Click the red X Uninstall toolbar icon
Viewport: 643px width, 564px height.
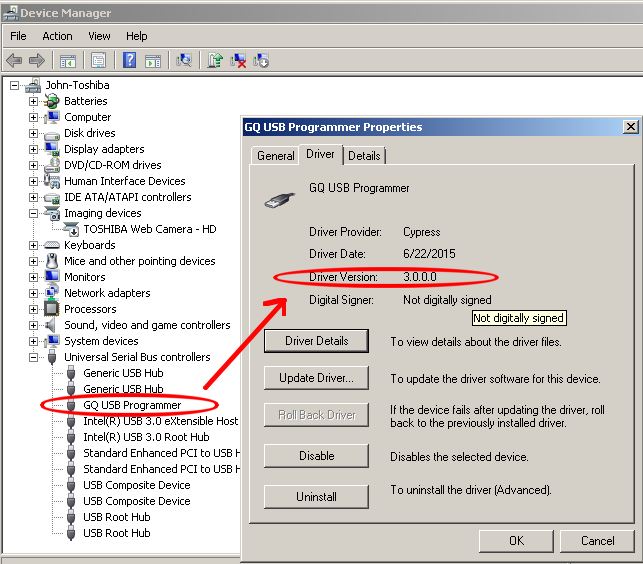tap(239, 60)
